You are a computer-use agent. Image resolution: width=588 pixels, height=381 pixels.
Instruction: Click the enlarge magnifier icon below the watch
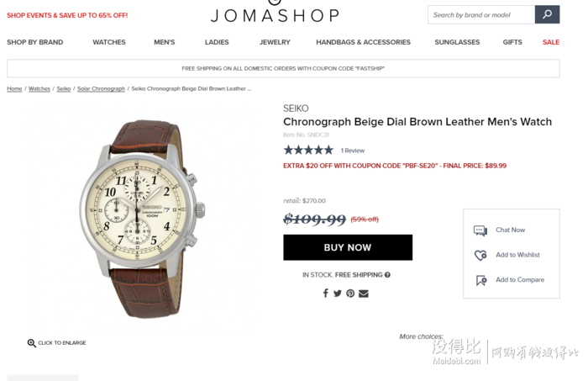point(32,342)
